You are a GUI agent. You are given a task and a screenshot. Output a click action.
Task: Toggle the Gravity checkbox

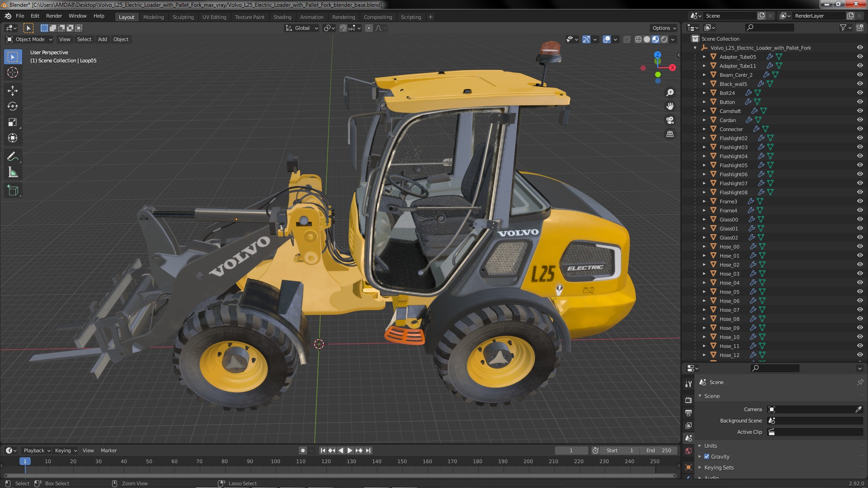point(707,456)
